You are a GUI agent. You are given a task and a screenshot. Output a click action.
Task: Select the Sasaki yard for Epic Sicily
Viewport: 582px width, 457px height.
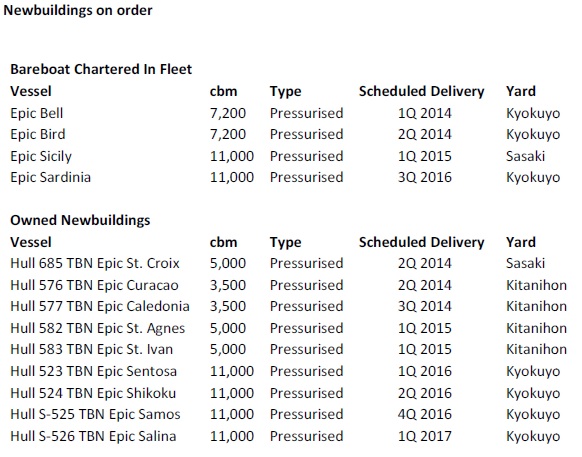point(525,156)
